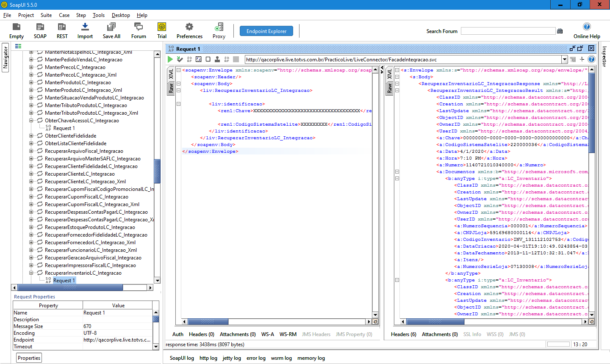The width and height of the screenshot is (610, 364).
Task: Click the navigator tree vertical scrollbar thumb
Action: (157, 171)
